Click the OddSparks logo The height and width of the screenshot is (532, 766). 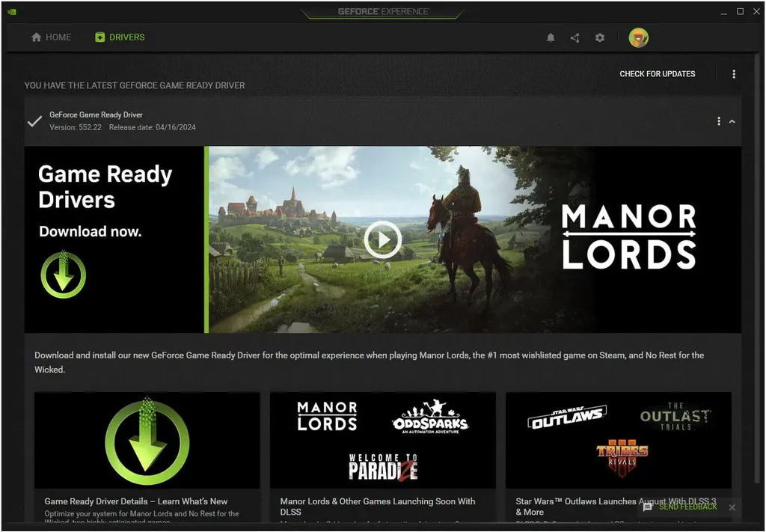click(430, 417)
